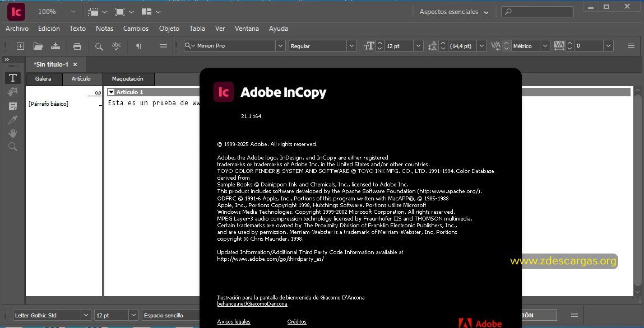This screenshot has height=328, width=644.
Task: Click the tracking VA icon beside the 0 field
Action: click(559, 46)
